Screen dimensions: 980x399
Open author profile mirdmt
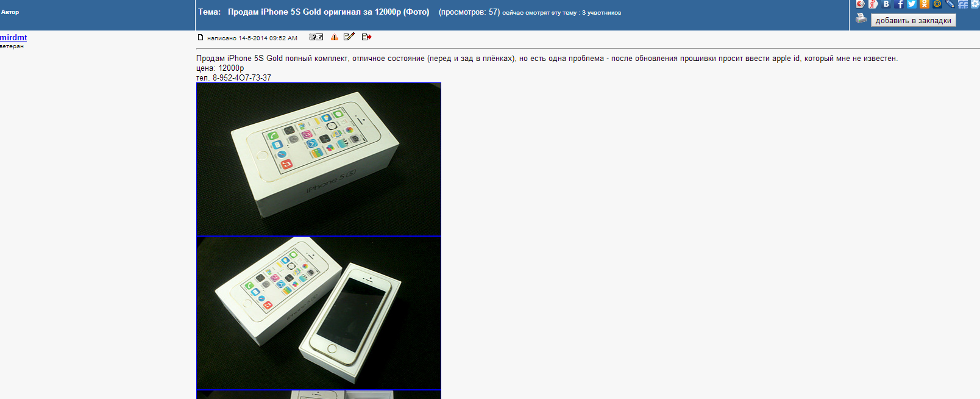[x=13, y=37]
